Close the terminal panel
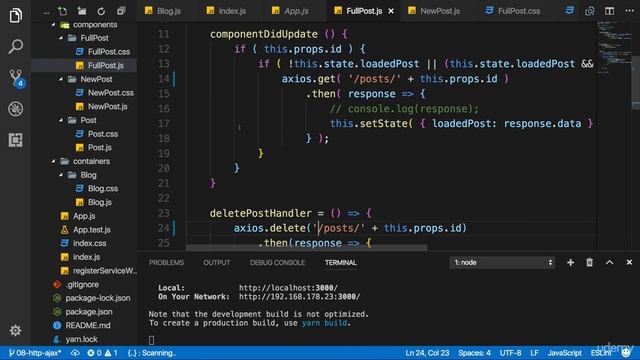The width and height of the screenshot is (640, 360). click(x=629, y=262)
